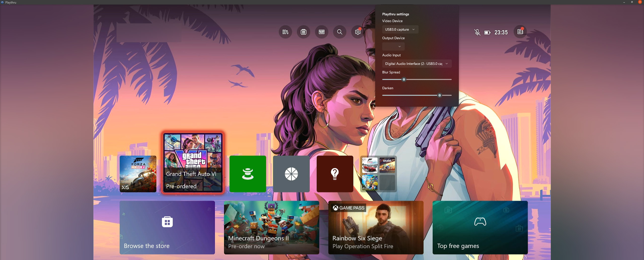This screenshot has width=644, height=260.
Task: Open Minecraft Dungeons II pre-order card
Action: pos(272,227)
